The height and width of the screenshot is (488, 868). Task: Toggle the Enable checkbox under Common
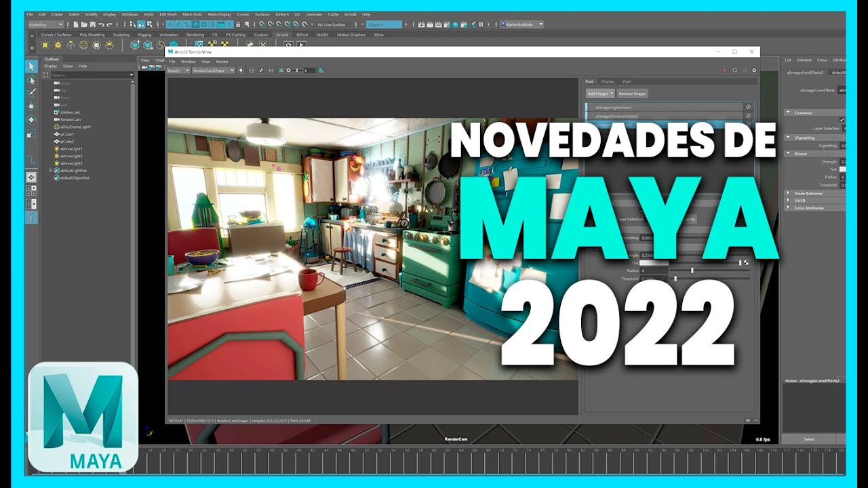point(842,120)
